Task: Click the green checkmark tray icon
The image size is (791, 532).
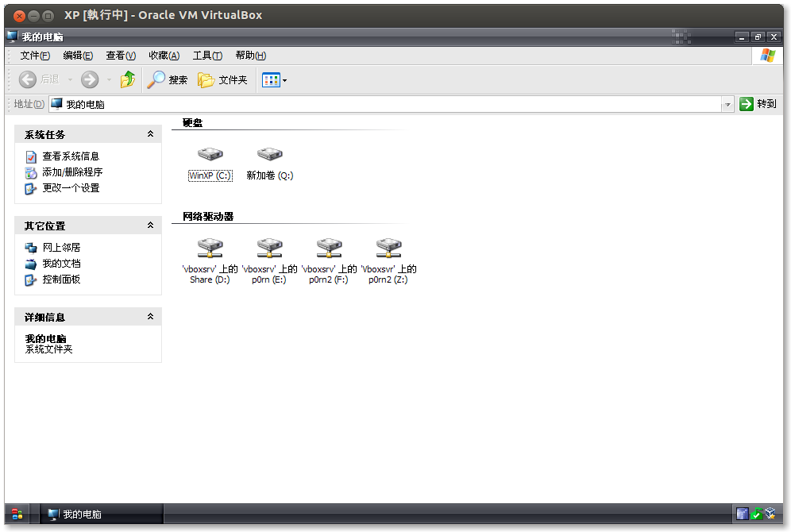Action: click(756, 514)
